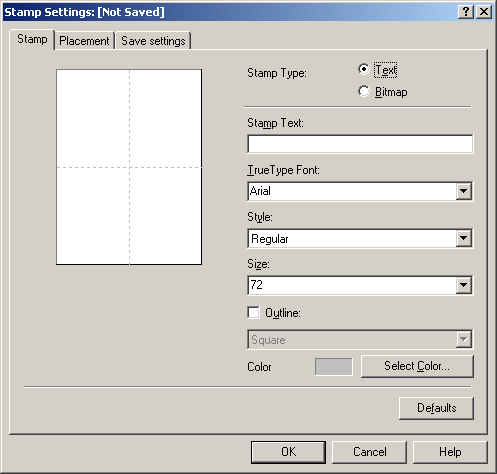Select the Bitmap stamp type radio button
497x474 pixels.
click(364, 91)
